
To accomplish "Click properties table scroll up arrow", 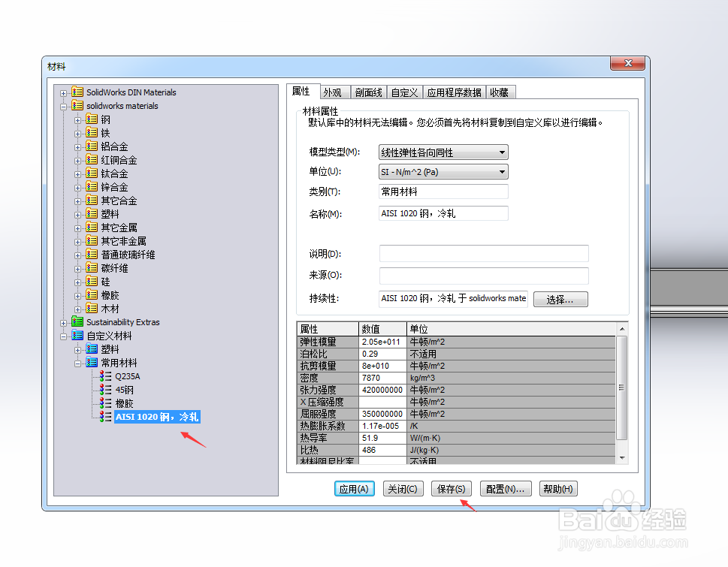I will [621, 329].
